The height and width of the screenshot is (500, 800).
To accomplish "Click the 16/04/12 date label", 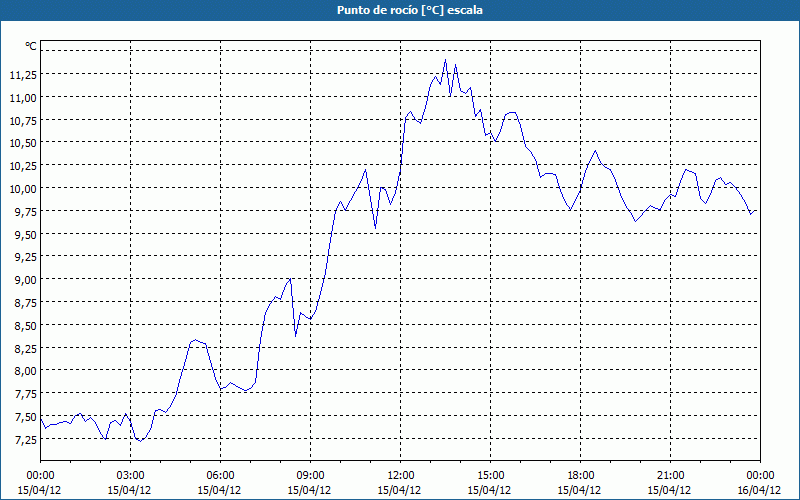I will click(759, 490).
